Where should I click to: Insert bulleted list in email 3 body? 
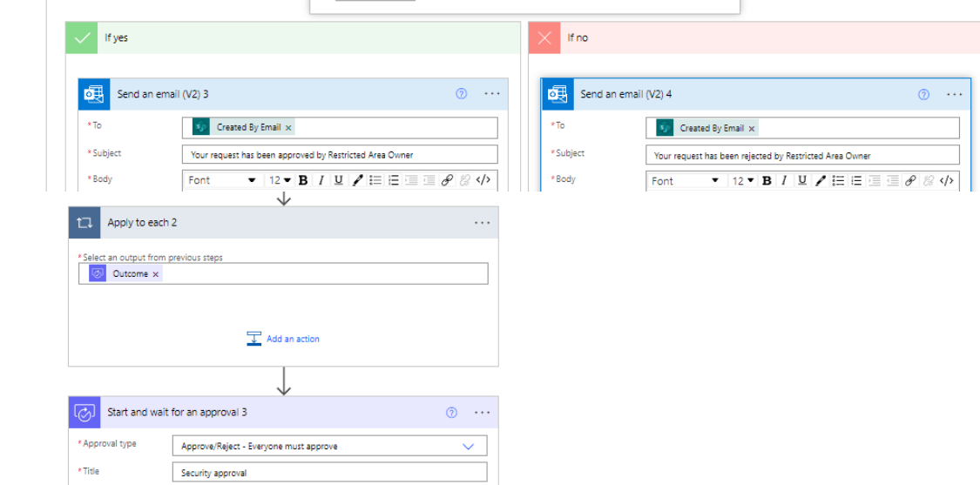click(375, 180)
